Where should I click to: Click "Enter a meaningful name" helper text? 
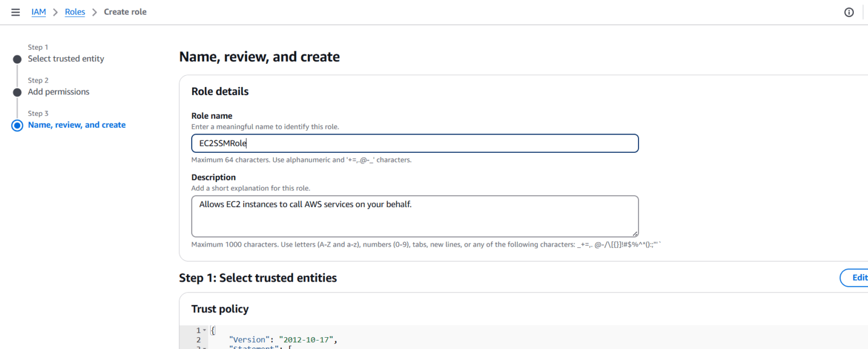pyautogui.click(x=265, y=127)
